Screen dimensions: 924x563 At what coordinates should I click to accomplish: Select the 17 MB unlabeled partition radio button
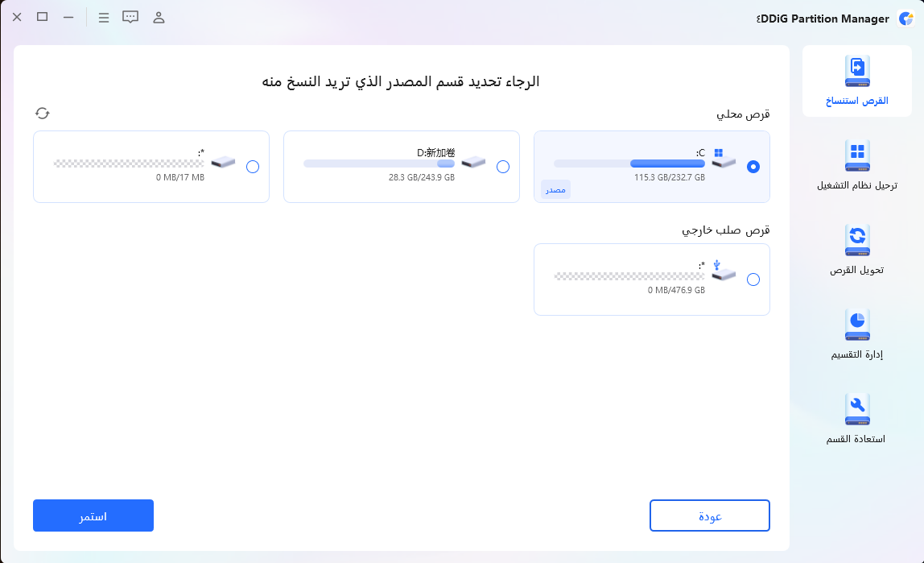pyautogui.click(x=253, y=167)
